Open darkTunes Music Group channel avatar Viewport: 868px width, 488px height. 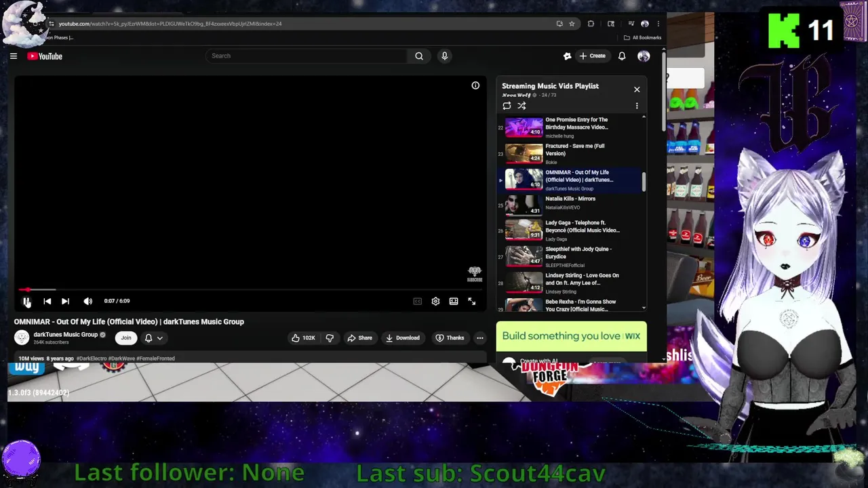[x=22, y=338]
